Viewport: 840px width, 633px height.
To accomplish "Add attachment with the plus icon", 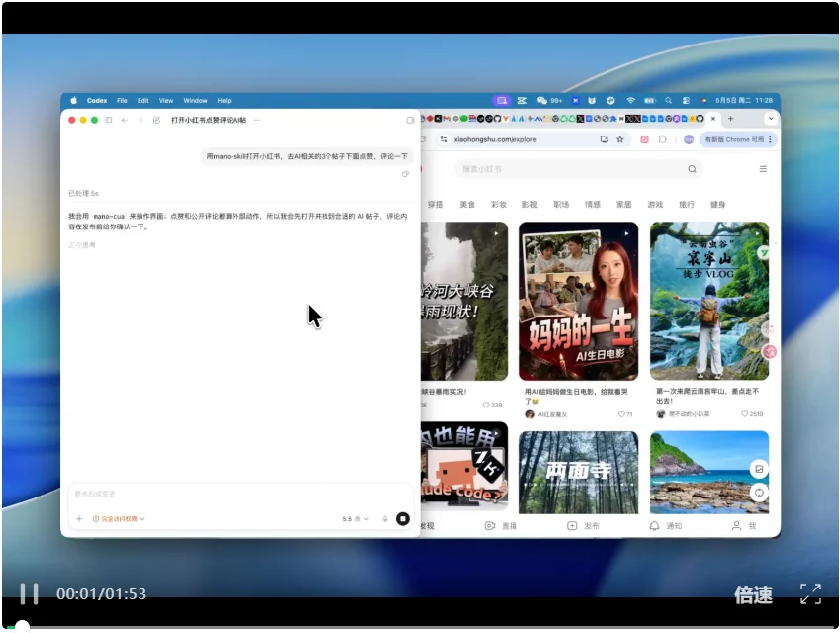I will [79, 519].
